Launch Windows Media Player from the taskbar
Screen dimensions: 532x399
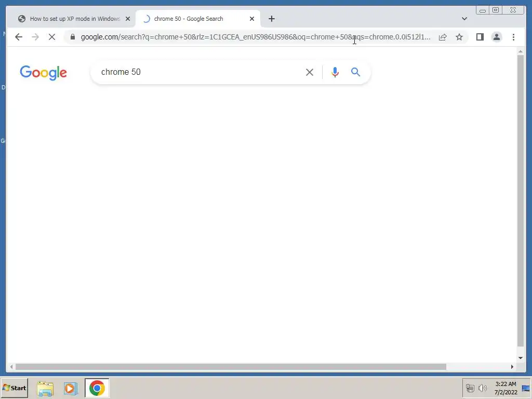pyautogui.click(x=71, y=388)
